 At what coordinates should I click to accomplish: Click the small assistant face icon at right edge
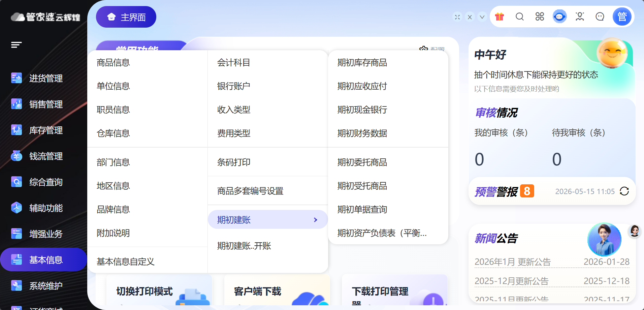(635, 231)
